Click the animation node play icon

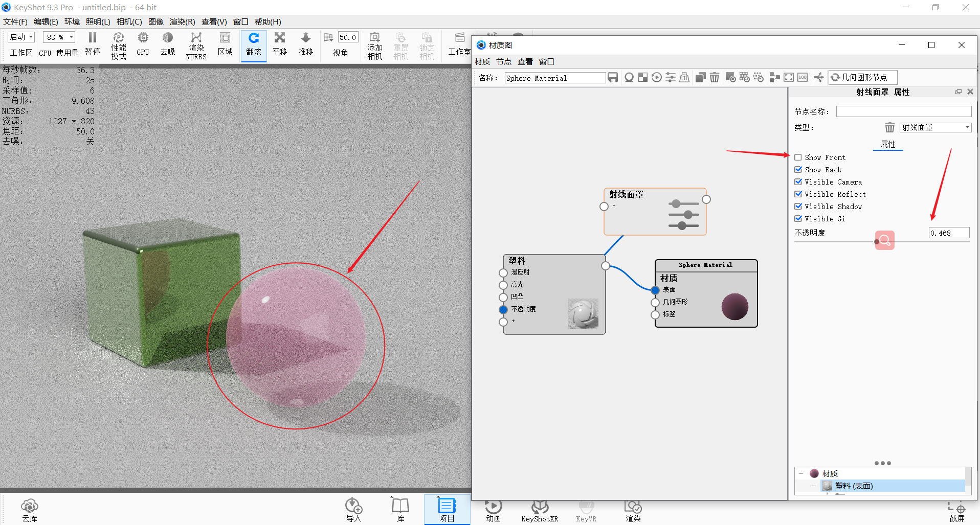pyautogui.click(x=657, y=77)
